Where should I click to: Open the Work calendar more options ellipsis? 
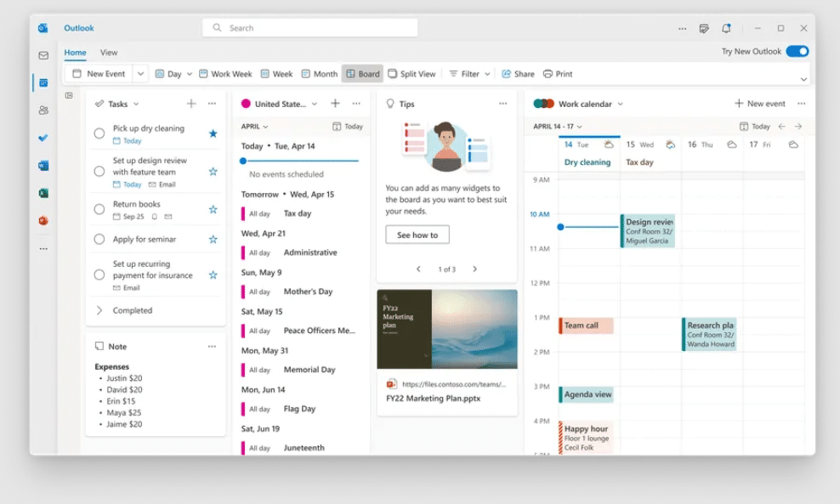point(802,104)
